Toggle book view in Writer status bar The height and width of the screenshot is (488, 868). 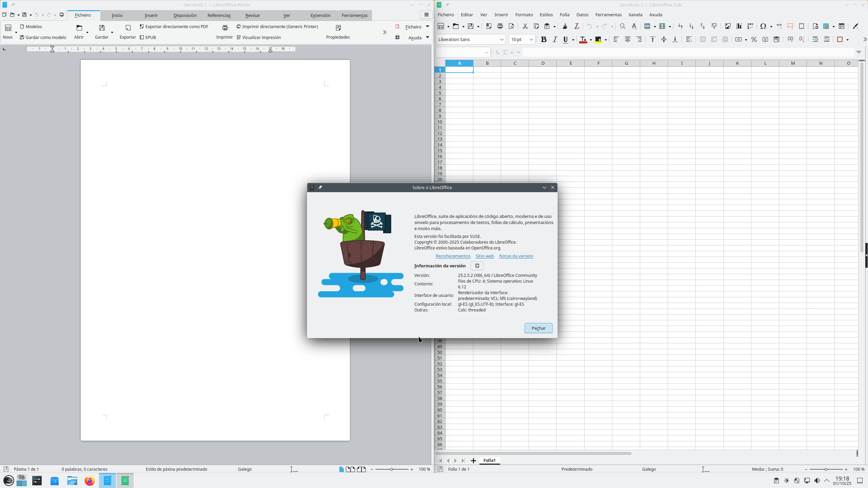361,469
